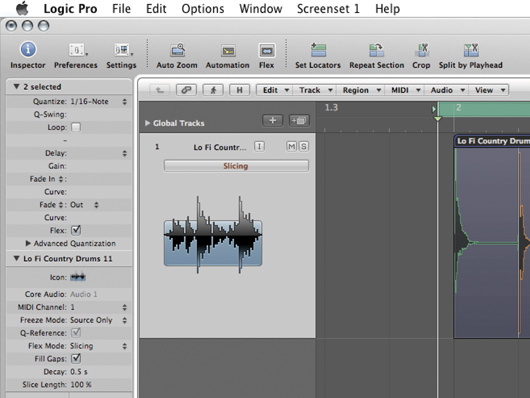
Task: Click the Slice Length 100 % value
Action: 81,384
